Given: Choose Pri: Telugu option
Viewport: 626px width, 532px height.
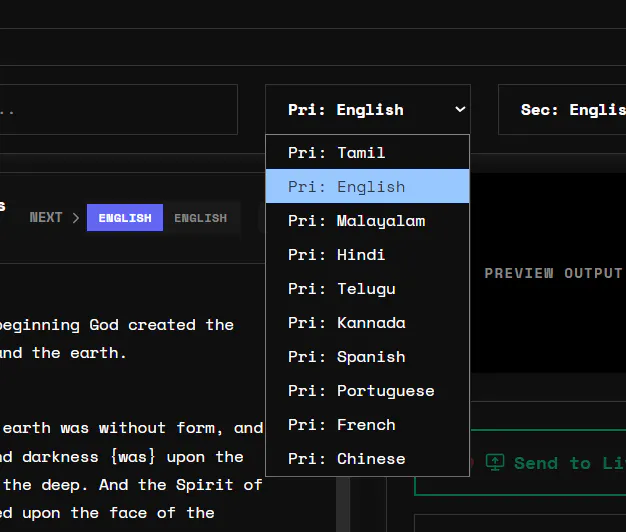Looking at the screenshot, I should tap(367, 288).
